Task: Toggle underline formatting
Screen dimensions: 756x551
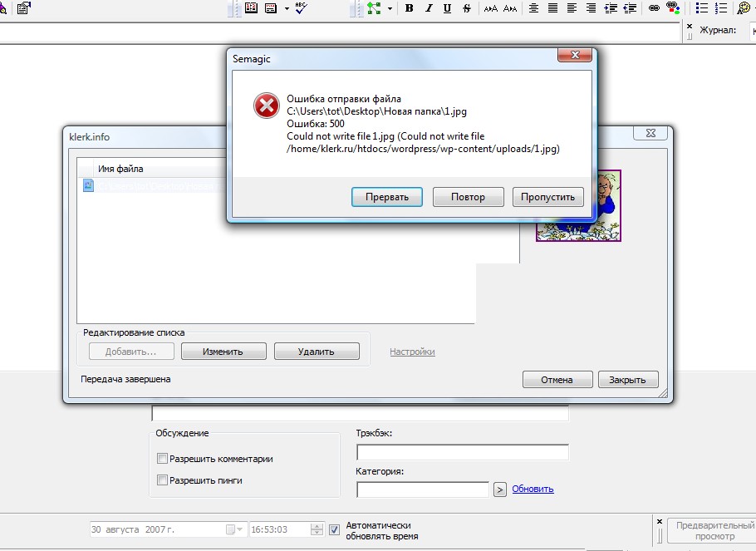Action: click(447, 8)
